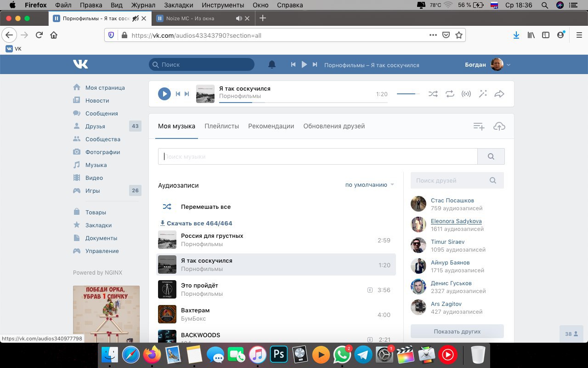This screenshot has height=368, width=588.
Task: Open Telegram from the Dock
Action: tap(363, 355)
